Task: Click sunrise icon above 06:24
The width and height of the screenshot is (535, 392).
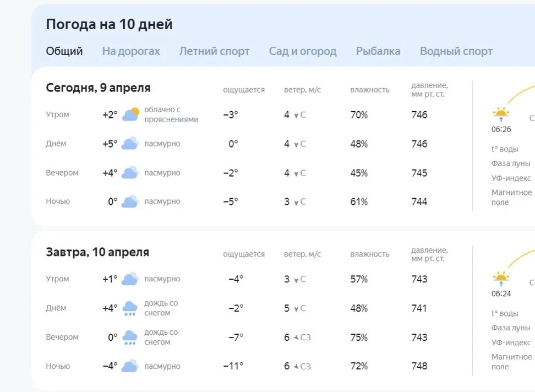Action: point(501,279)
